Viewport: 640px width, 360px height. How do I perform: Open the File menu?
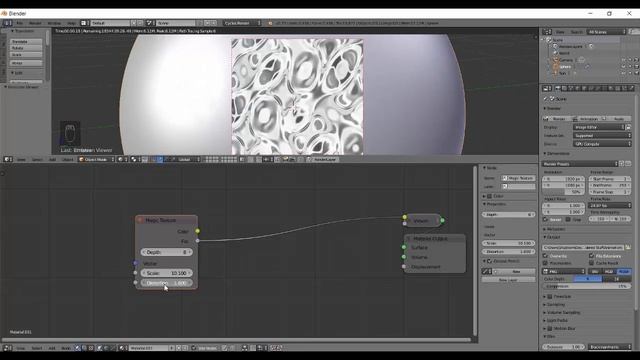[x=19, y=23]
